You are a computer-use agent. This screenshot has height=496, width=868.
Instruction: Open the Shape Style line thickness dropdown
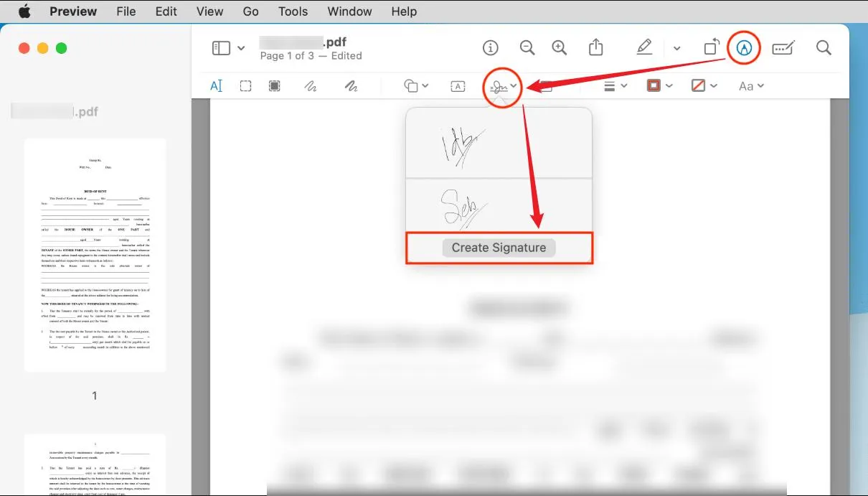[x=615, y=86]
